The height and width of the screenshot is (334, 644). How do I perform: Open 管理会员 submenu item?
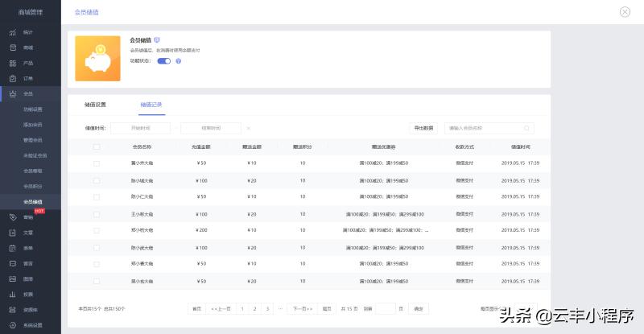(x=33, y=140)
